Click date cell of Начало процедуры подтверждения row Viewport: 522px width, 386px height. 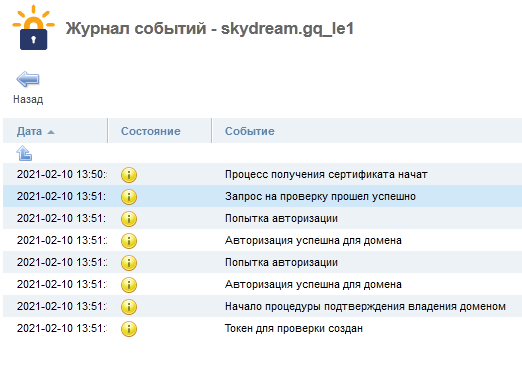62,306
